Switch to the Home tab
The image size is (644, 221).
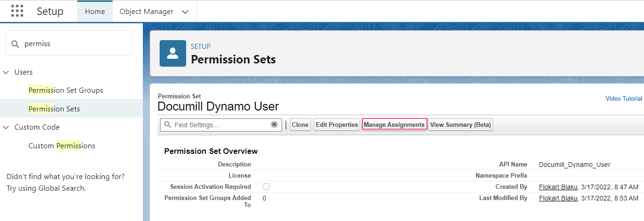pos(95,11)
